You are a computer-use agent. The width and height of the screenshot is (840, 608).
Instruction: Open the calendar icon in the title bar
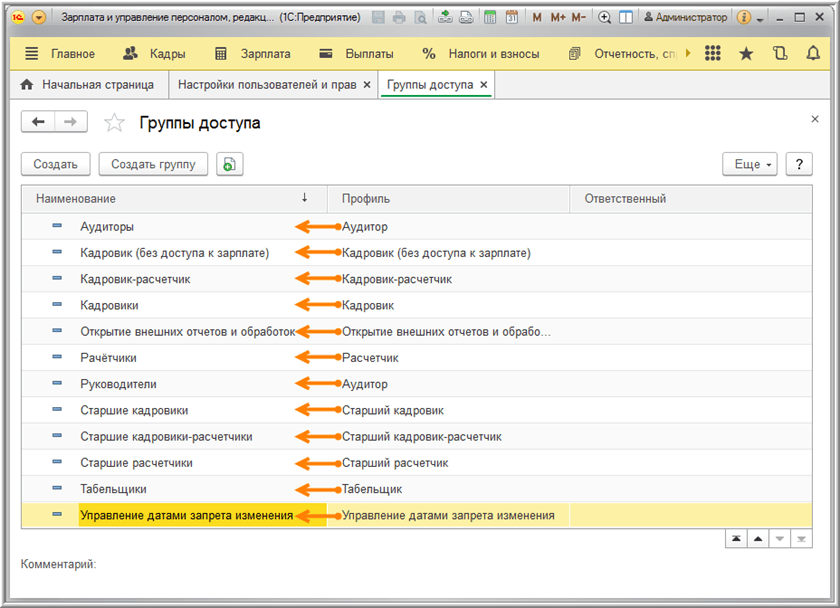click(x=512, y=18)
